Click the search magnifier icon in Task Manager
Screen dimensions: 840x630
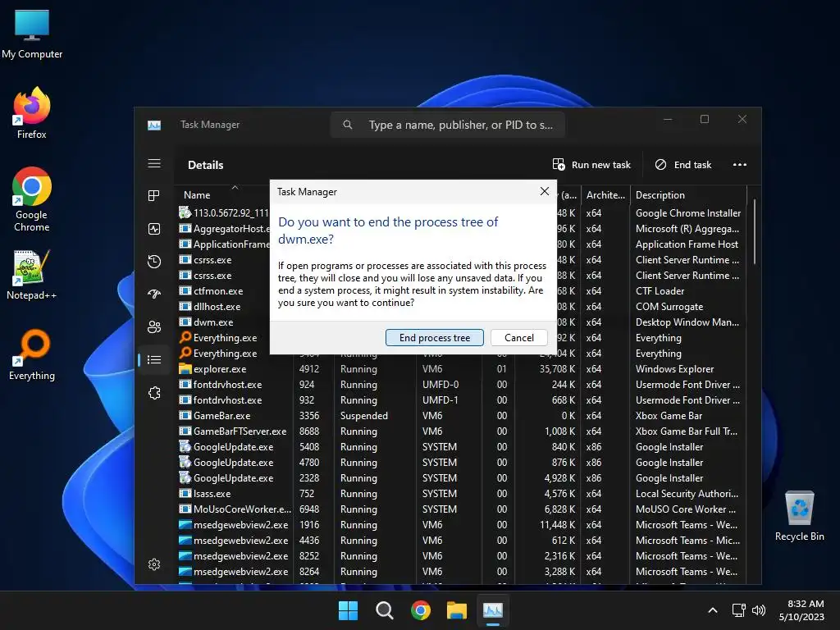[348, 125]
